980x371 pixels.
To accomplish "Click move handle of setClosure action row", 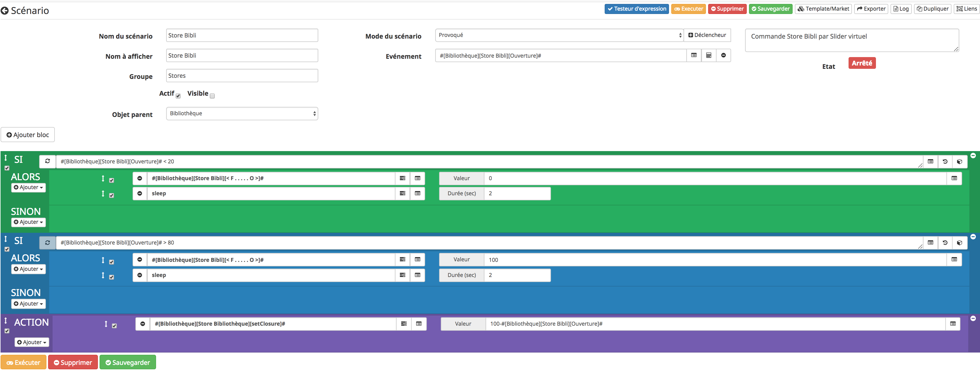I will (106, 324).
